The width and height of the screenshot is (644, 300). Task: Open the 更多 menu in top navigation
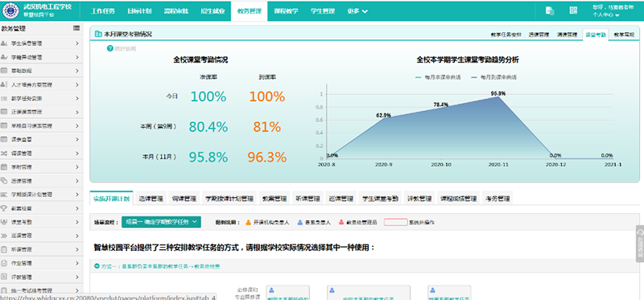click(357, 11)
